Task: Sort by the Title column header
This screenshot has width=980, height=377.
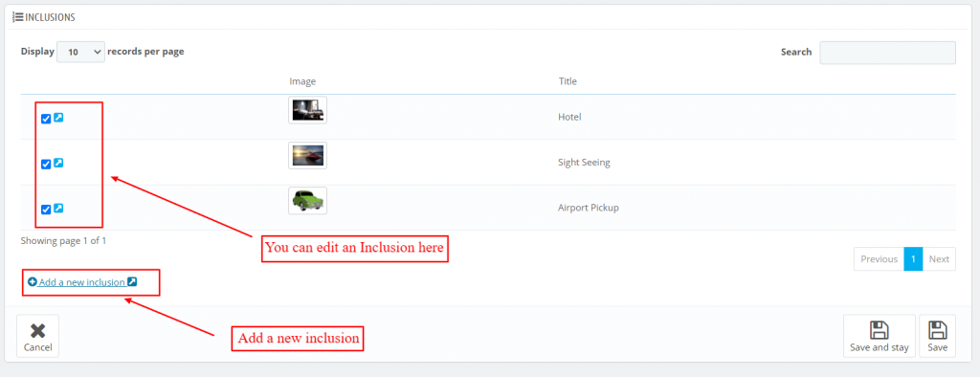Action: tap(568, 81)
